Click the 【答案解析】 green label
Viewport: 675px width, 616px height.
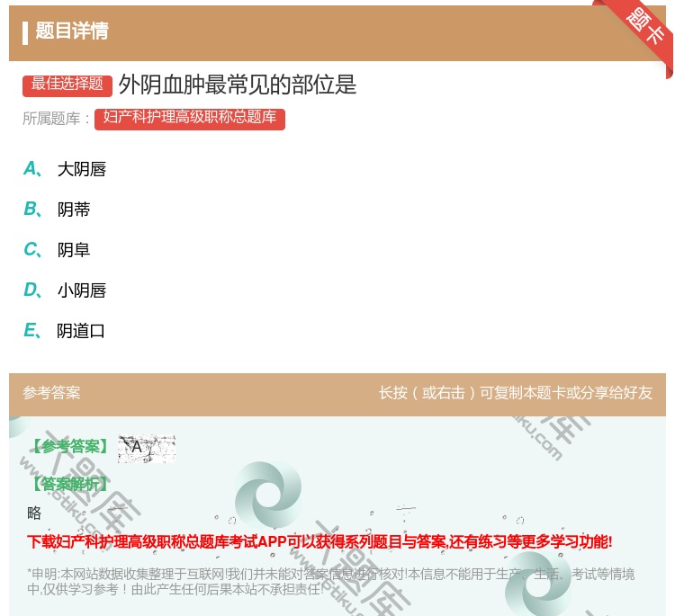pyautogui.click(x=69, y=484)
